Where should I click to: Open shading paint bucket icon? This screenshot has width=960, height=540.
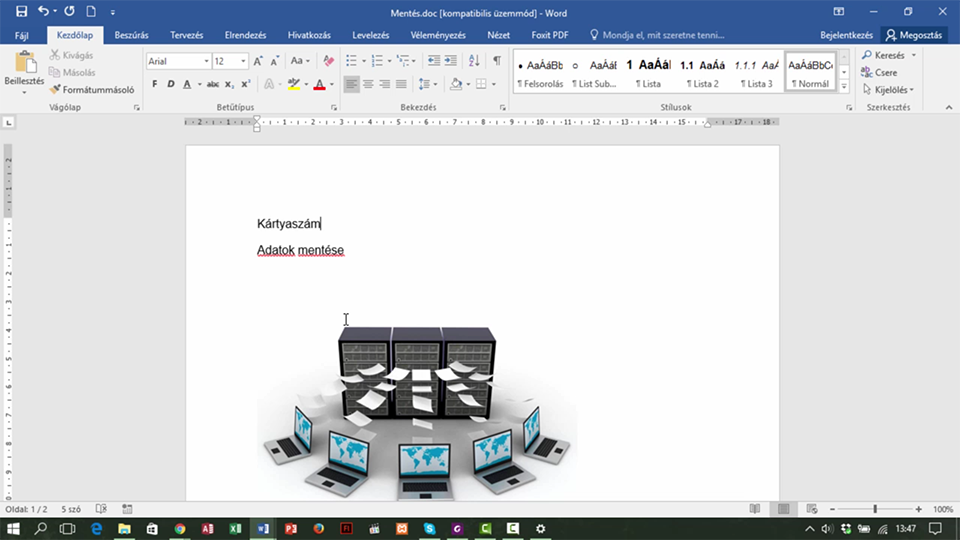pyautogui.click(x=456, y=84)
